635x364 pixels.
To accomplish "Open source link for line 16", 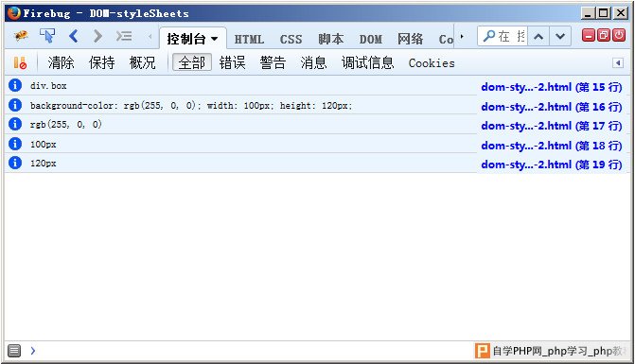I will coord(552,107).
